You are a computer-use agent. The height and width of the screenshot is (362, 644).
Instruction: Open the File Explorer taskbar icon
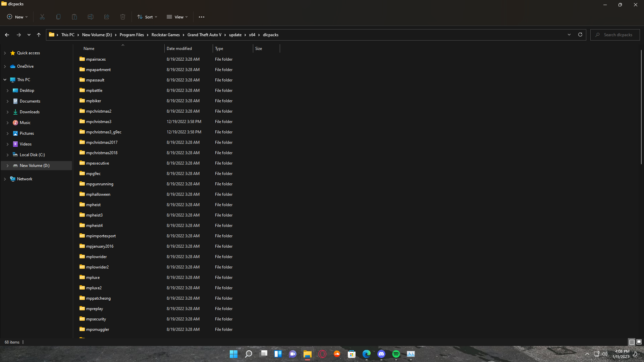(308, 354)
